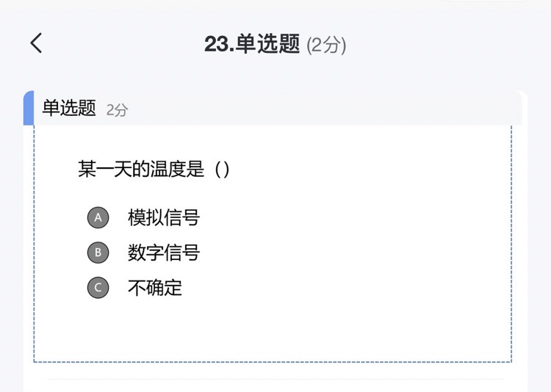The width and height of the screenshot is (551, 392).
Task: Click the (2分) score in the header
Action: (x=326, y=46)
